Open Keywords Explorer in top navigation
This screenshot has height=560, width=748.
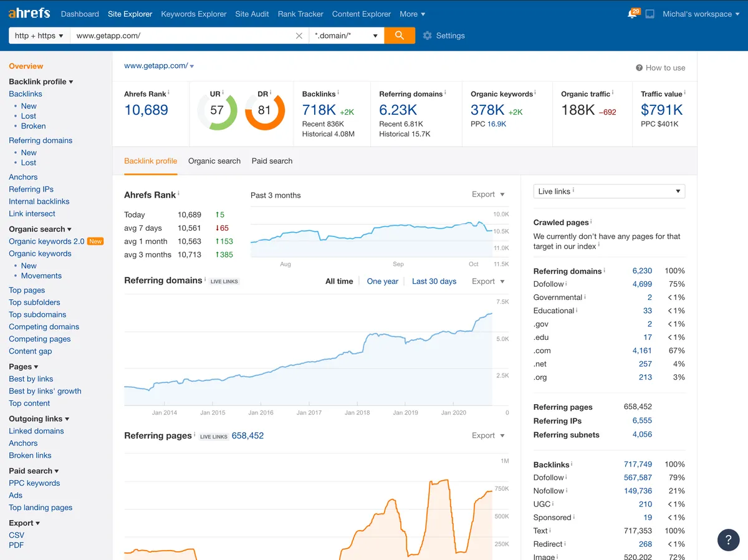point(194,14)
